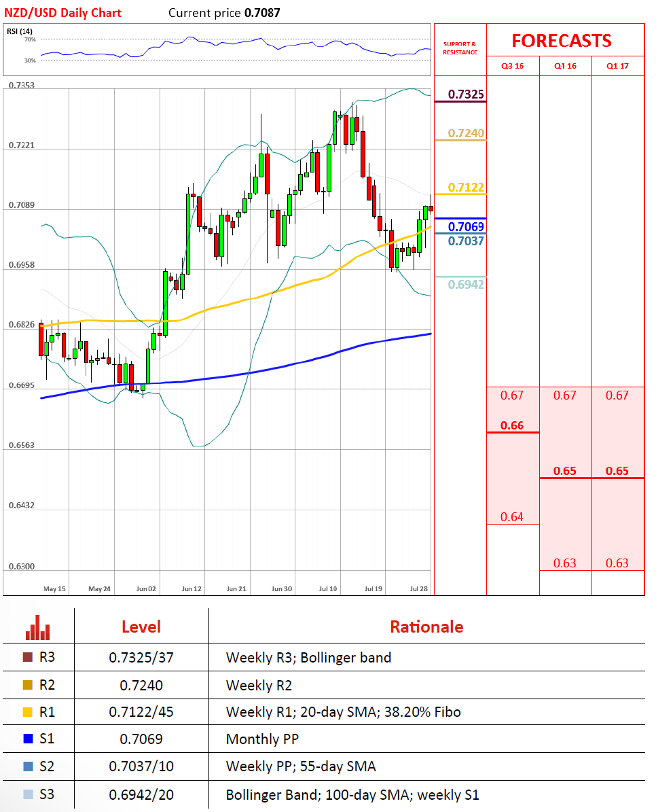This screenshot has width=656, height=812.
Task: Click the Q1 17 forecast value 0.65
Action: (x=617, y=472)
